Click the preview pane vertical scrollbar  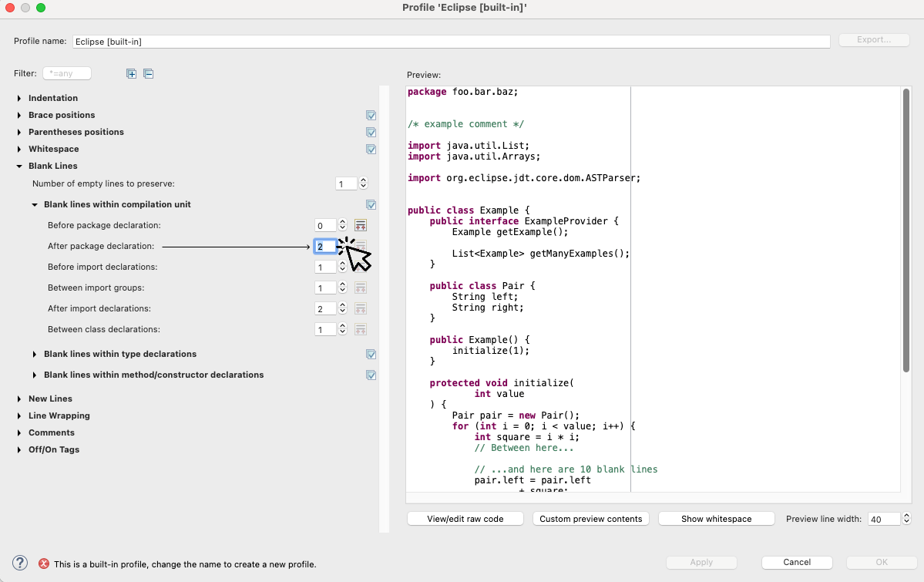[906, 230]
